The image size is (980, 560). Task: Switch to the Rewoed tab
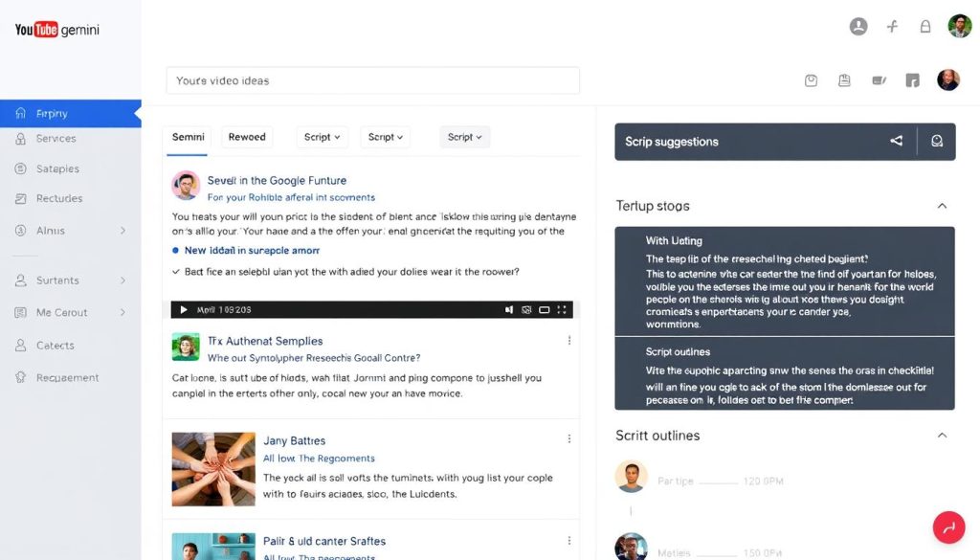(247, 136)
